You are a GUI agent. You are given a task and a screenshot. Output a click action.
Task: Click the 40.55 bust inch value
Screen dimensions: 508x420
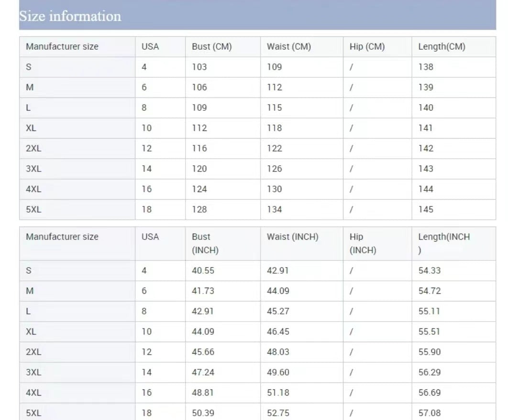point(203,270)
